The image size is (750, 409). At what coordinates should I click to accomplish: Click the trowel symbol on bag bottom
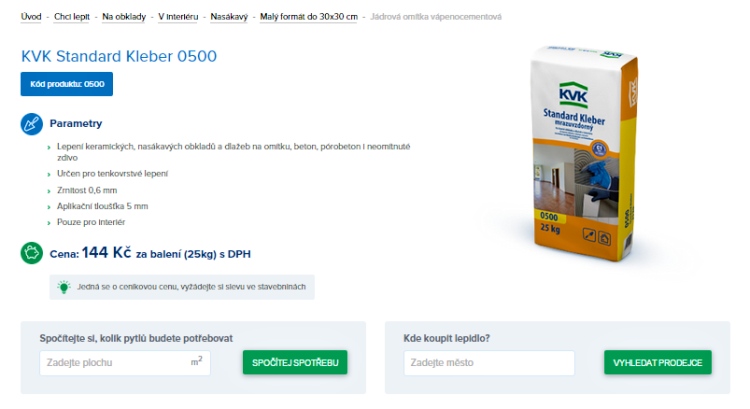(589, 235)
